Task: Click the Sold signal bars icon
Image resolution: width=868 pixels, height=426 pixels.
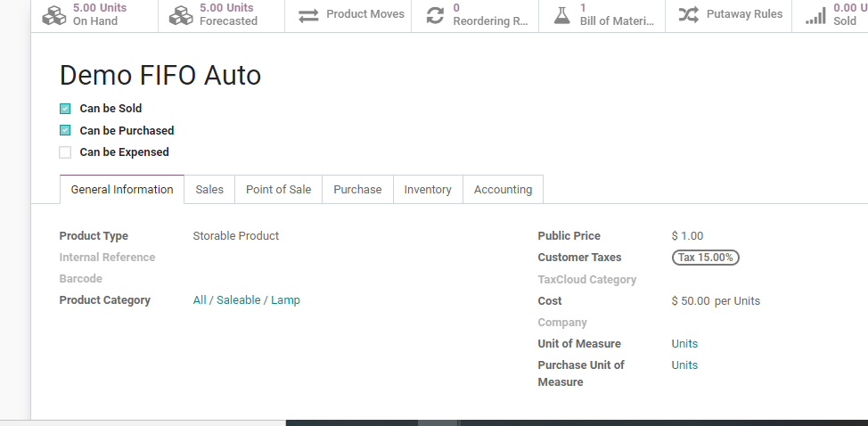Action: [815, 15]
